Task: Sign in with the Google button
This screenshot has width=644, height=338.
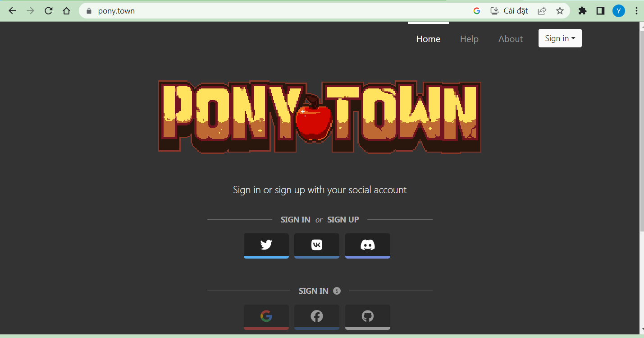Action: [x=266, y=317]
